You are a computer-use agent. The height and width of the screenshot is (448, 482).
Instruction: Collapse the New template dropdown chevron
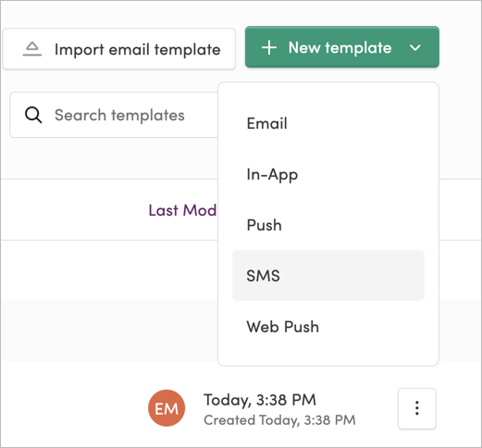415,48
